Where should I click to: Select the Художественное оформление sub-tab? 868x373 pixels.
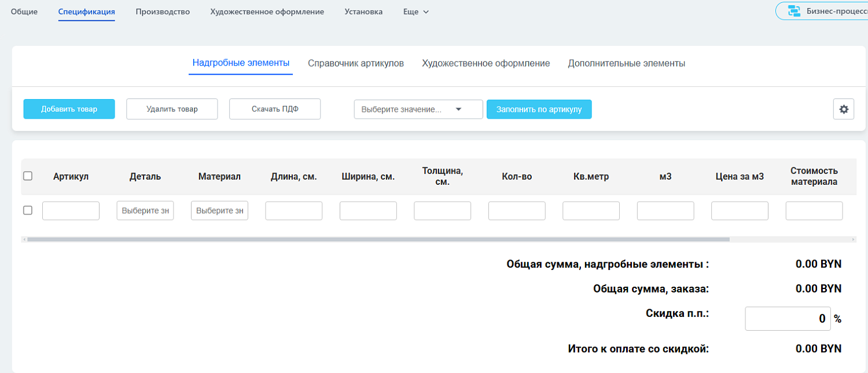point(486,63)
